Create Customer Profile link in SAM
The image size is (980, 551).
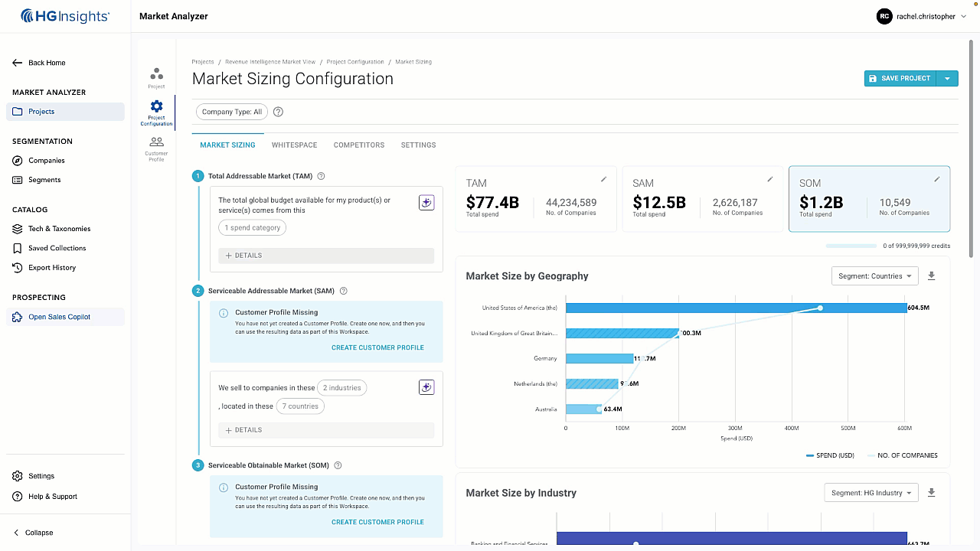click(x=377, y=347)
